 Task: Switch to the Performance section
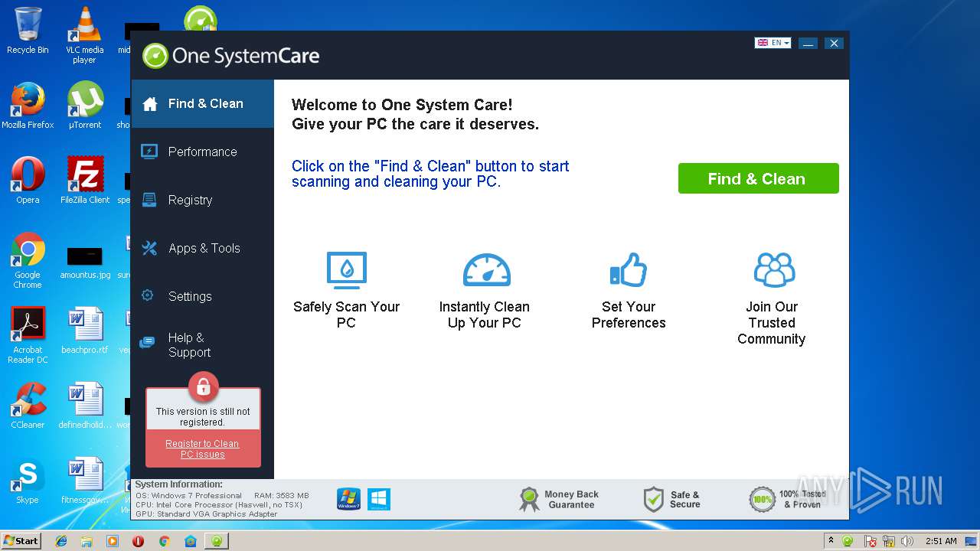click(x=202, y=152)
